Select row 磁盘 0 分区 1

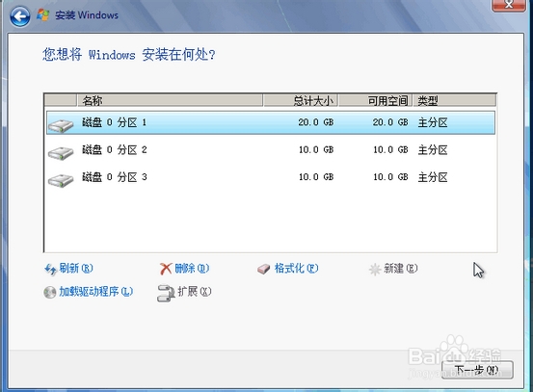(271, 122)
